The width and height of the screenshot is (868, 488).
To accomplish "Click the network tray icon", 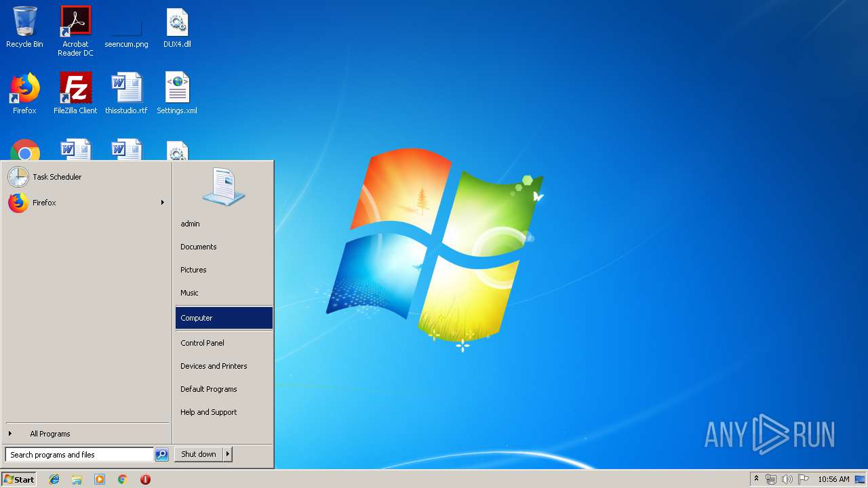I will tap(771, 479).
